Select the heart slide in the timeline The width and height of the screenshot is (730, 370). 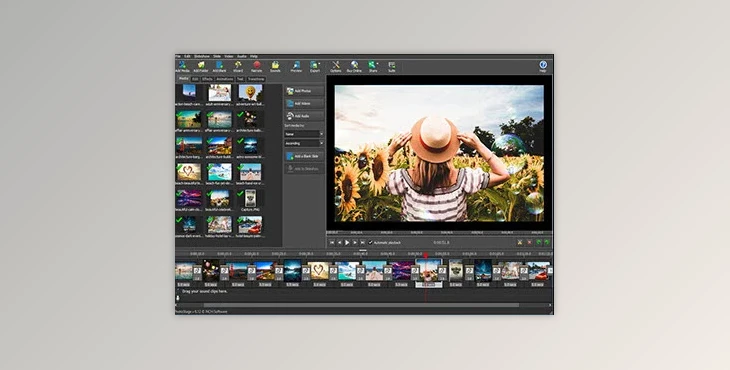coord(319,270)
